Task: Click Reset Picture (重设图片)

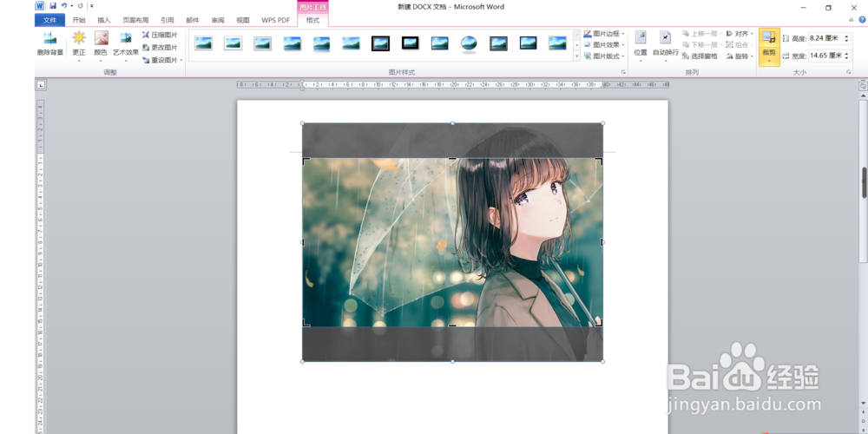Action: click(160, 60)
